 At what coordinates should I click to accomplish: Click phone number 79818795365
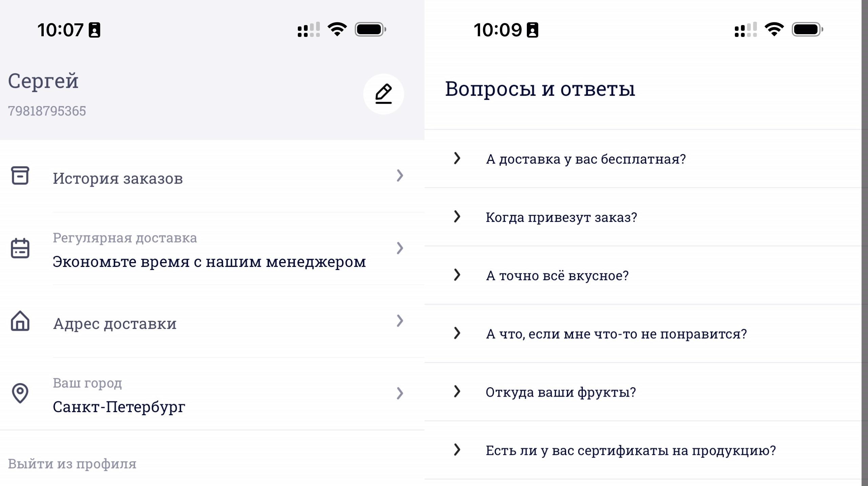47,111
